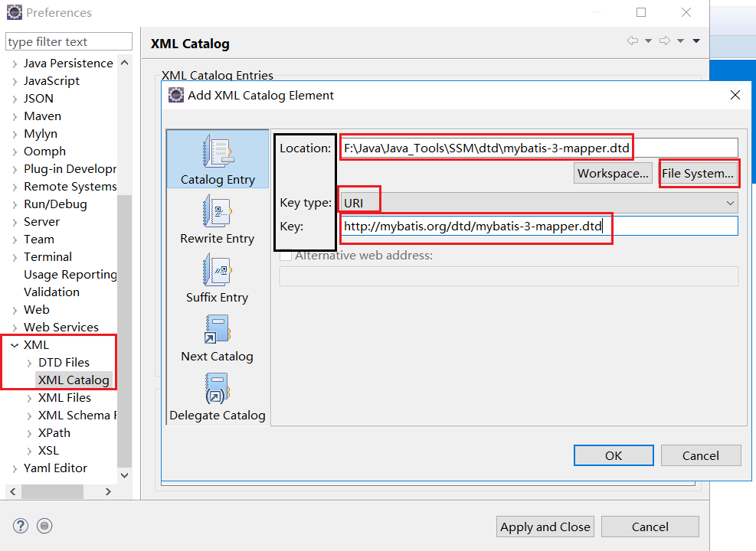Select the Catalog Entry icon
Viewport: 756px width, 551px height.
(x=218, y=151)
